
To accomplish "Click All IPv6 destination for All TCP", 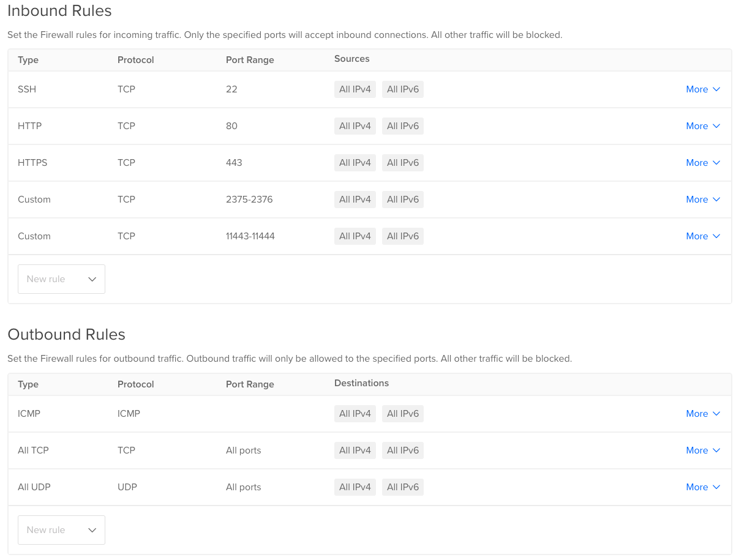I will point(403,450).
